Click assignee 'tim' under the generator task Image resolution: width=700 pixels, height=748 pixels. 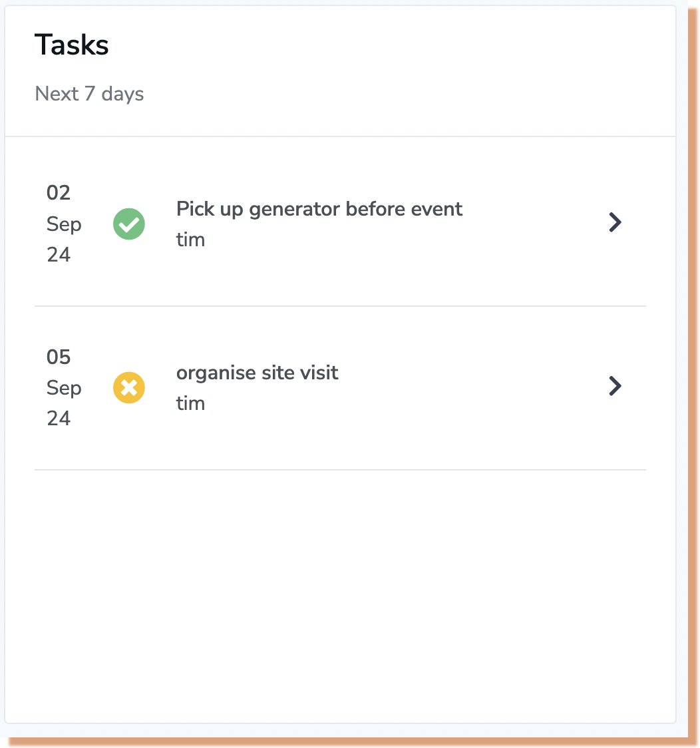190,240
